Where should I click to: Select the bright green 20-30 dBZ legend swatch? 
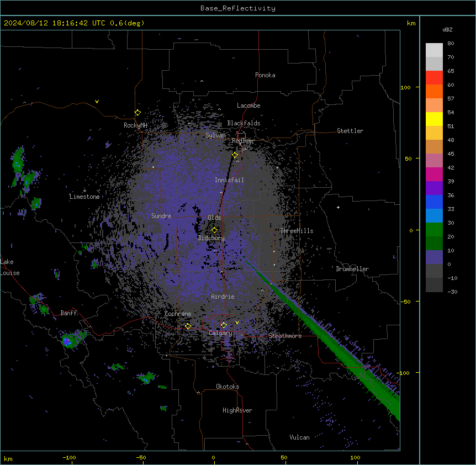(x=434, y=230)
